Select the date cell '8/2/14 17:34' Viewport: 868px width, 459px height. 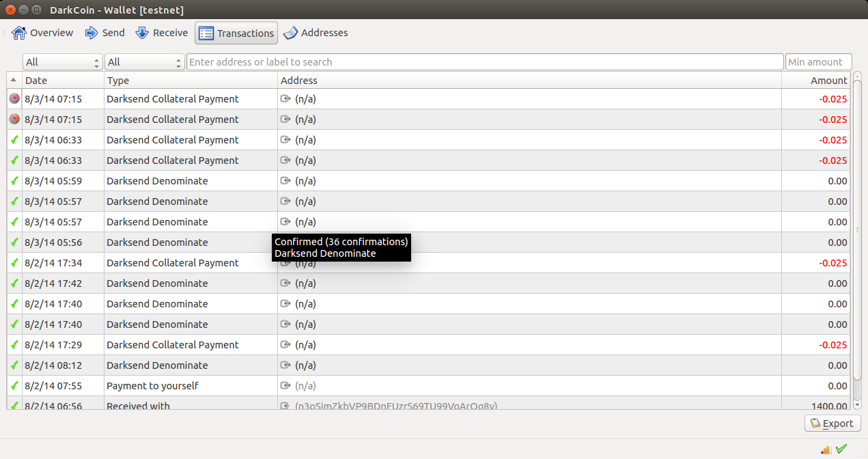pos(53,263)
